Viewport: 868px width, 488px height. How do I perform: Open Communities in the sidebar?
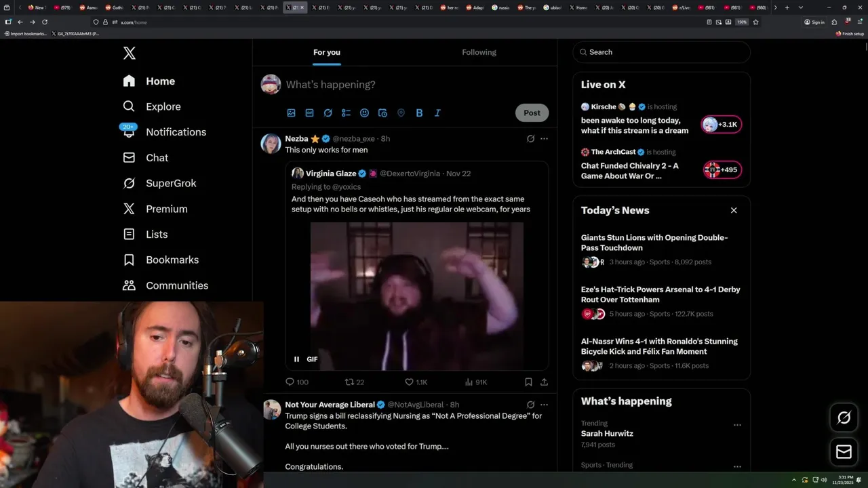[165, 285]
